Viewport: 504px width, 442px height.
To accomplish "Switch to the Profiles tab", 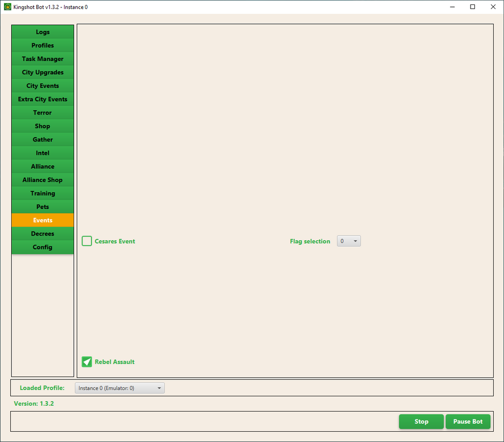I will 43,45.
